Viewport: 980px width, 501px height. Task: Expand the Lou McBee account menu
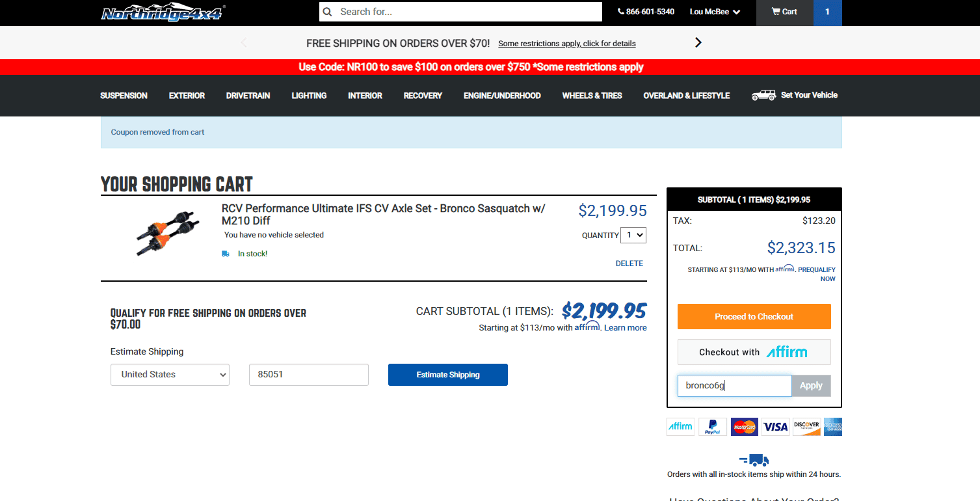tap(715, 12)
